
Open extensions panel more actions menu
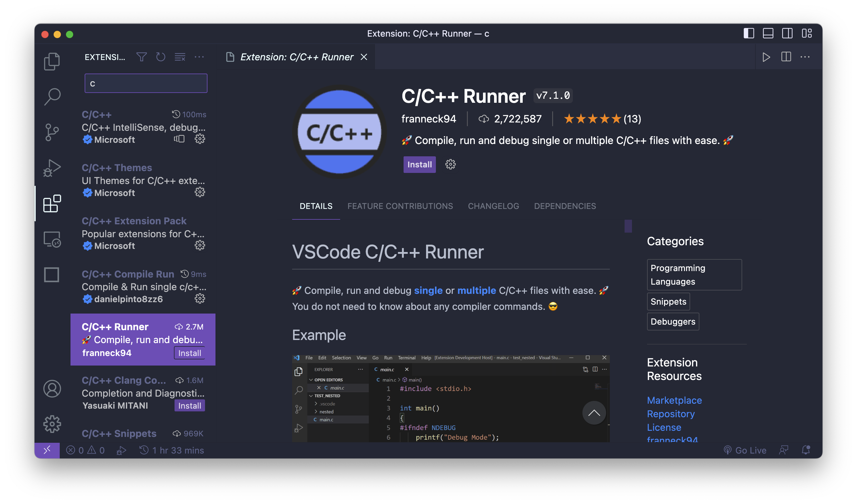pos(199,57)
